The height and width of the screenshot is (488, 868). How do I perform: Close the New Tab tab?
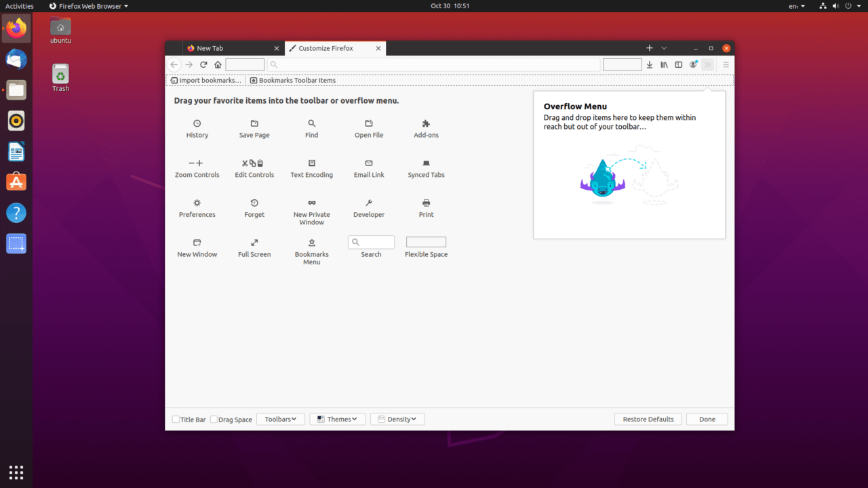pos(277,48)
